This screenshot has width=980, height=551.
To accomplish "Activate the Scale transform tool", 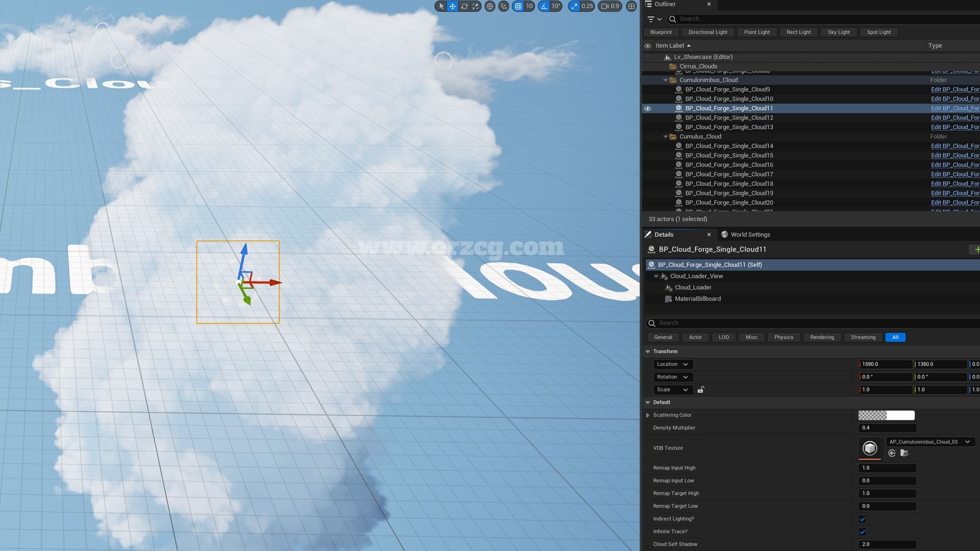I will pyautogui.click(x=475, y=6).
